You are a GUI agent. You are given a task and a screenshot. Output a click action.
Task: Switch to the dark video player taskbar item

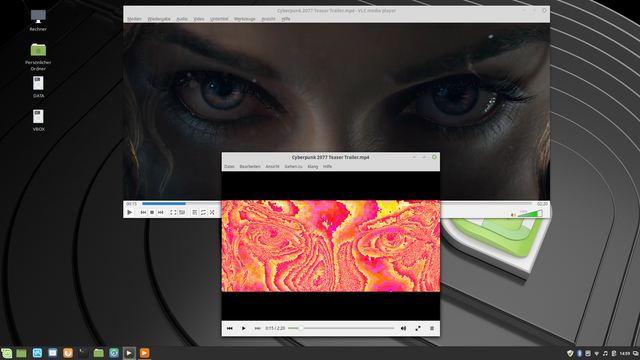coord(129,353)
